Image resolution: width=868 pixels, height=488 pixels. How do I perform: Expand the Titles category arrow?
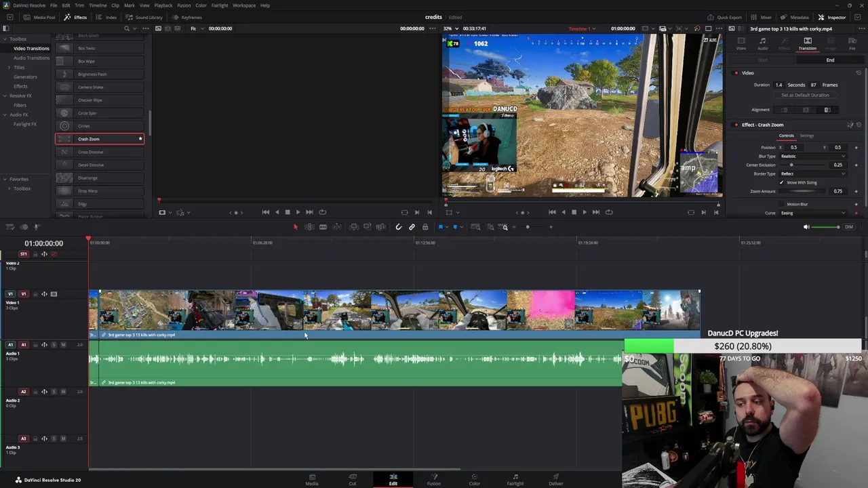tap(9, 67)
